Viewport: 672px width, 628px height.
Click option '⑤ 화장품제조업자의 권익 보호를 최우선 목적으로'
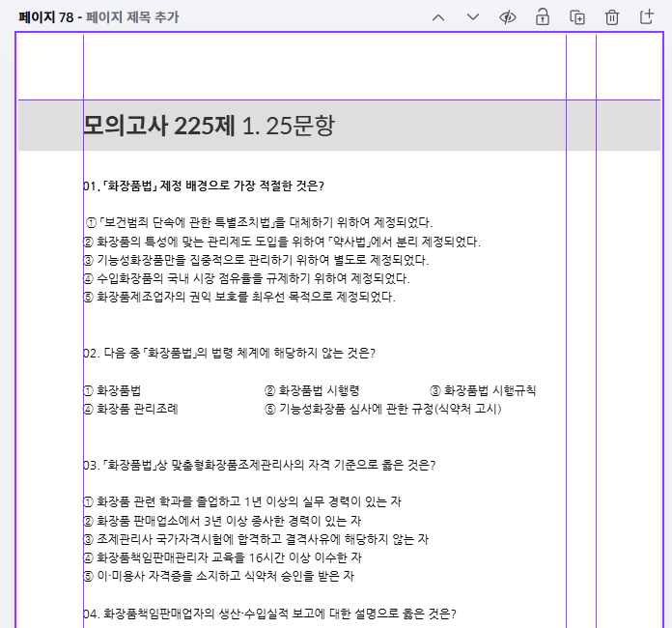[x=239, y=297]
